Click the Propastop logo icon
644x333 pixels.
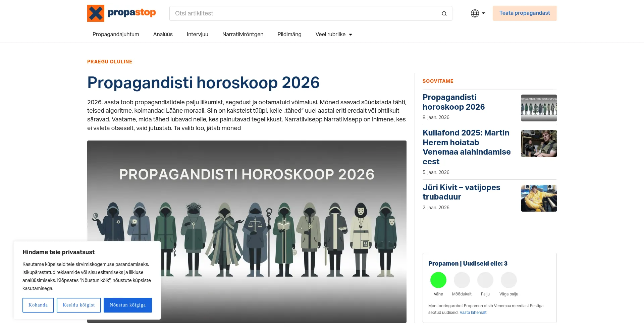pyautogui.click(x=95, y=13)
